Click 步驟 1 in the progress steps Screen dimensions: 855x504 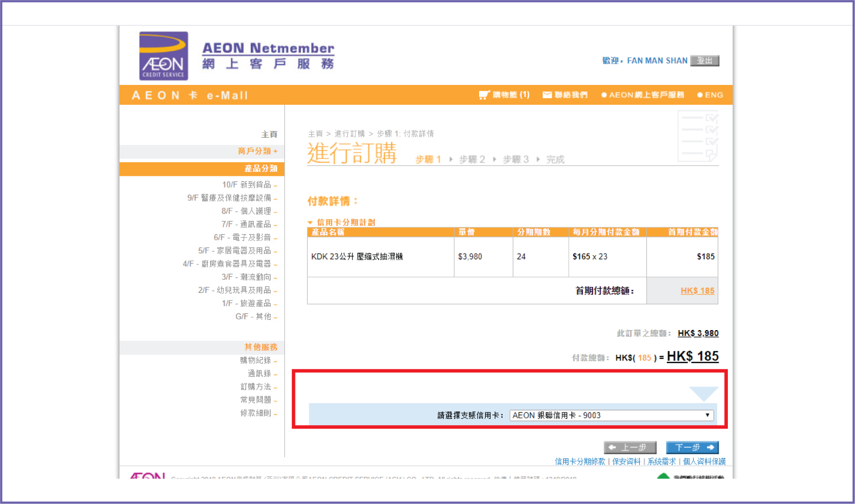tap(428, 160)
